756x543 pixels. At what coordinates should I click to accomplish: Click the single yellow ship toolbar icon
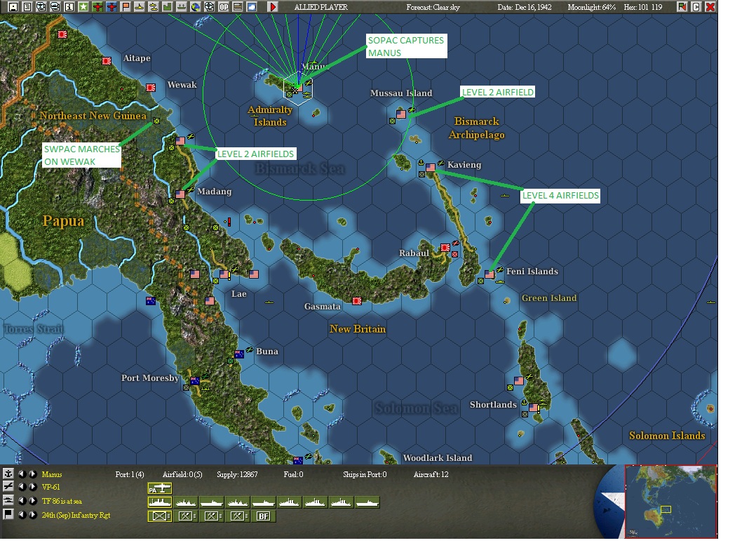(x=140, y=7)
